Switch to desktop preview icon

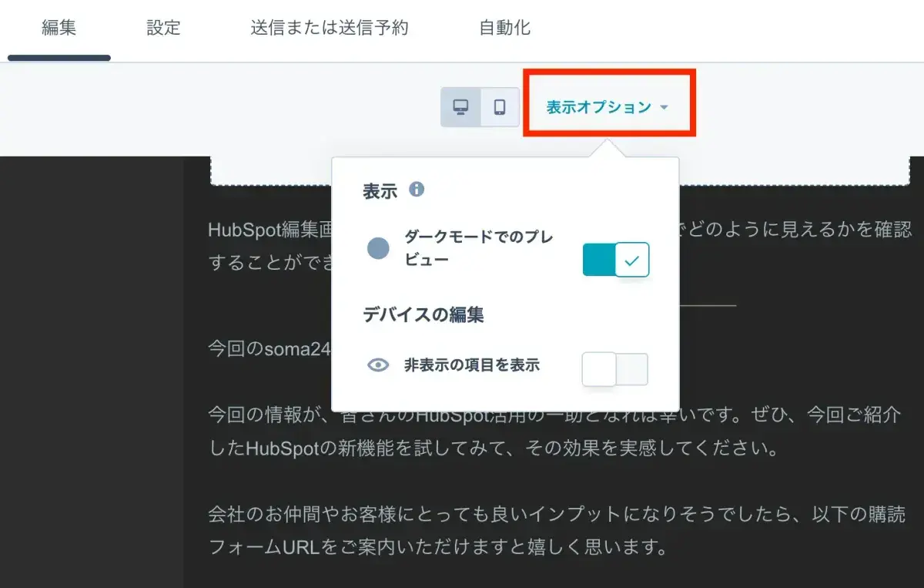(x=460, y=107)
